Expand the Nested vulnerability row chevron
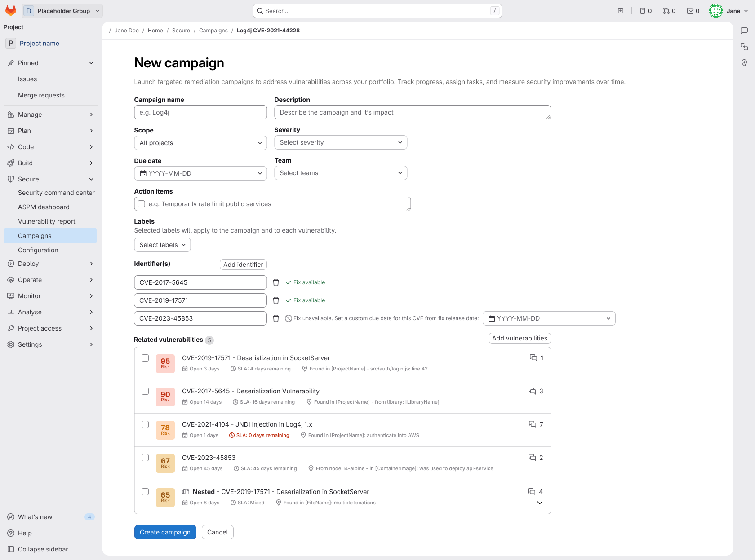This screenshot has width=755, height=560. click(x=540, y=503)
